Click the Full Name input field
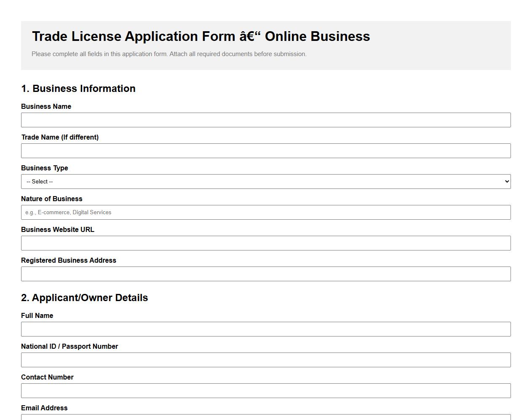This screenshot has height=420, width=532. click(266, 329)
